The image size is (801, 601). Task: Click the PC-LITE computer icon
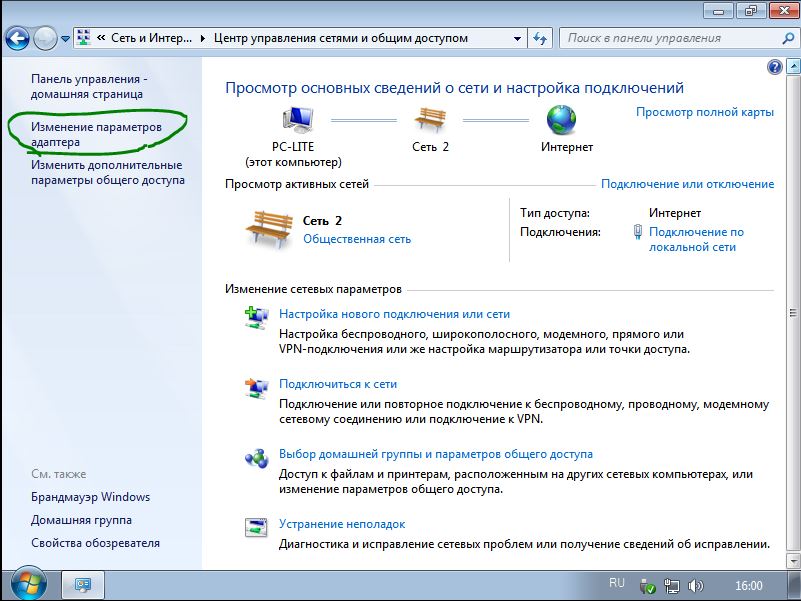[x=299, y=120]
